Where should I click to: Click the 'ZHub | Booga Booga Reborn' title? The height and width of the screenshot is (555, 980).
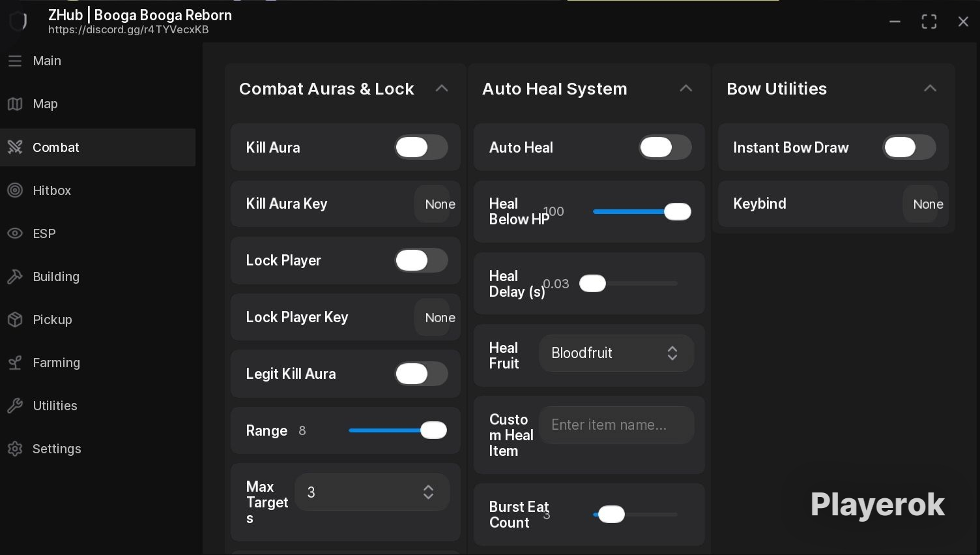point(140,15)
